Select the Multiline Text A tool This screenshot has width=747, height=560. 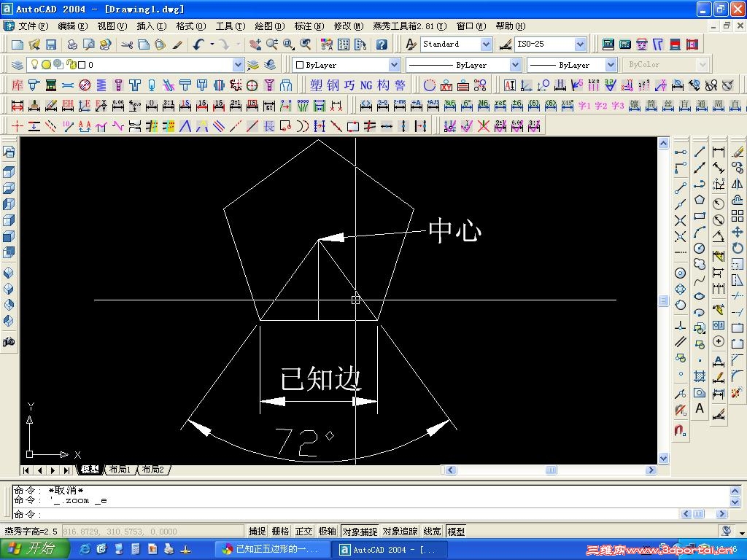point(700,408)
